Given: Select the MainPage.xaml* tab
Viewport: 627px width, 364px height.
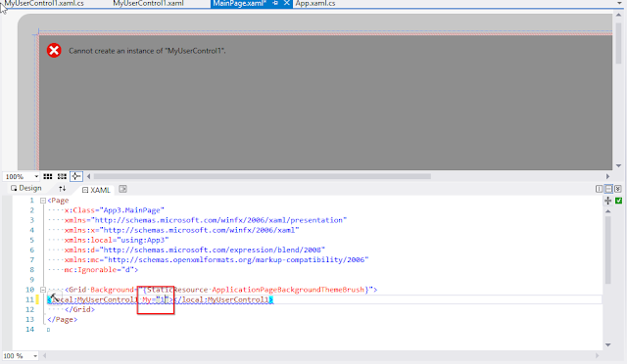Looking at the screenshot, I should point(239,3).
